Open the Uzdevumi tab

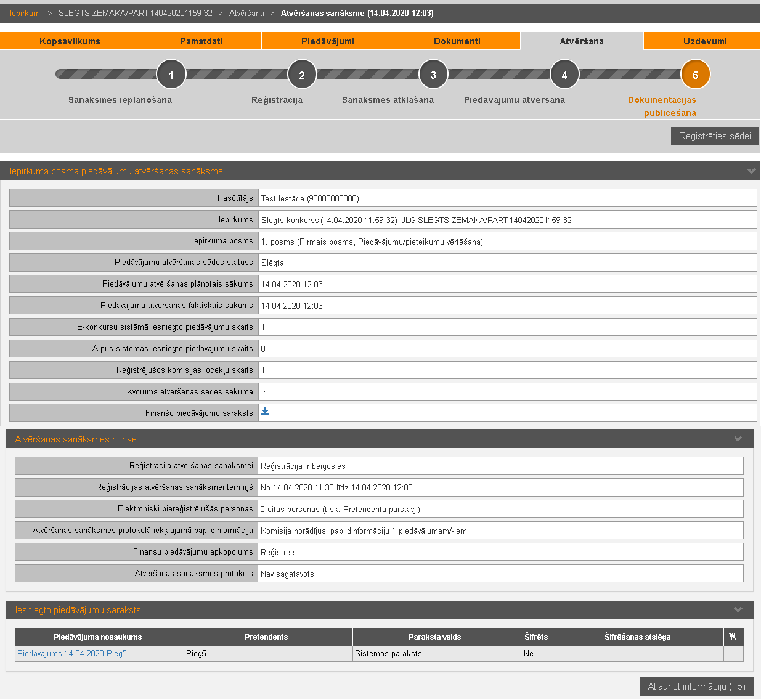705,41
